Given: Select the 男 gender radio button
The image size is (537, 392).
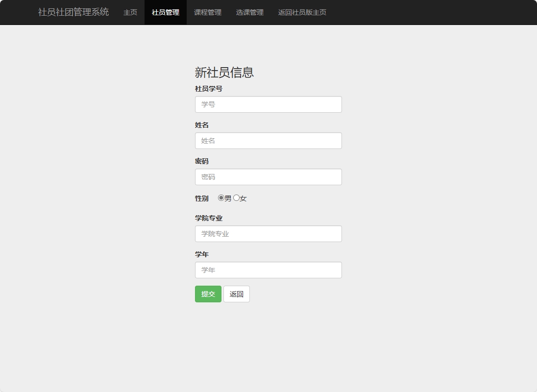Looking at the screenshot, I should (221, 198).
